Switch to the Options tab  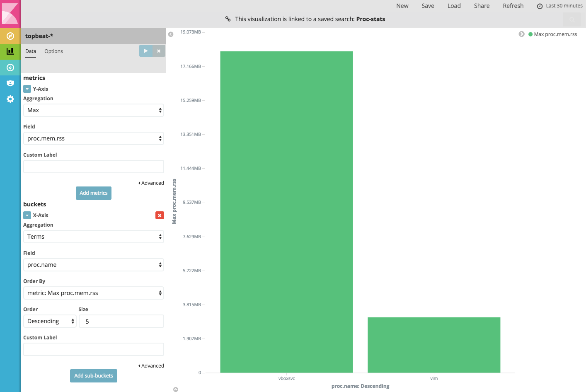(x=54, y=51)
